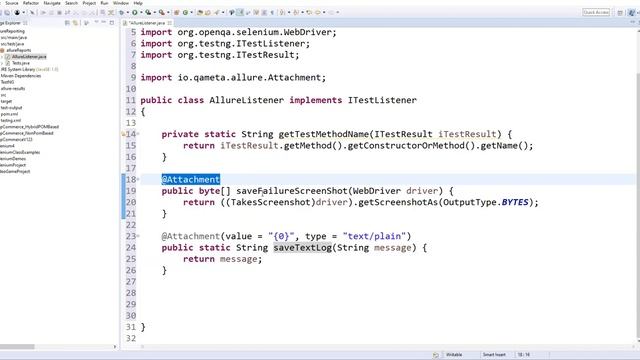Open the Help menu
This screenshot has width=640, height=360.
(x=138, y=3)
